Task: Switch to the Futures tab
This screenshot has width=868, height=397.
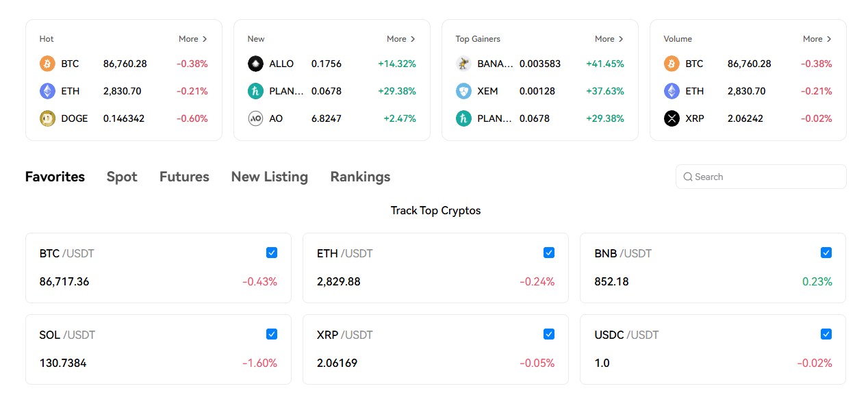Action: tap(184, 177)
